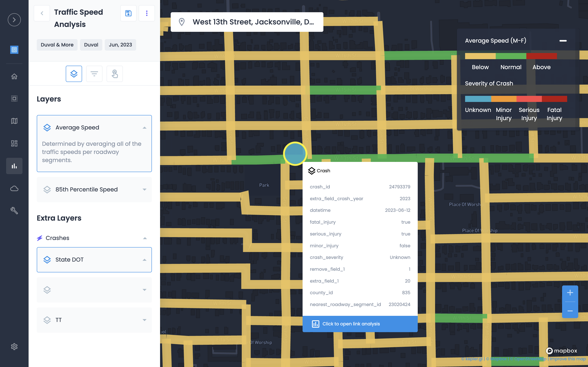Screen dimensions: 588x367
Task: Expand the TT layer dropdown arrow
Action: pyautogui.click(x=145, y=320)
